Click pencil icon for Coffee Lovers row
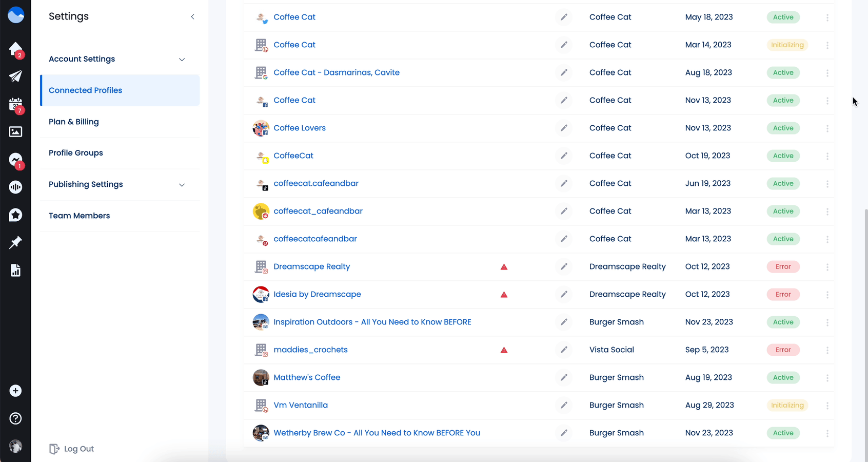The image size is (868, 462). 564,128
